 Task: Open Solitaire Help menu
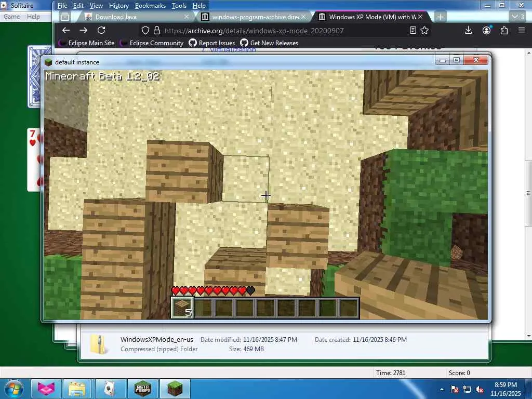pyautogui.click(x=33, y=17)
